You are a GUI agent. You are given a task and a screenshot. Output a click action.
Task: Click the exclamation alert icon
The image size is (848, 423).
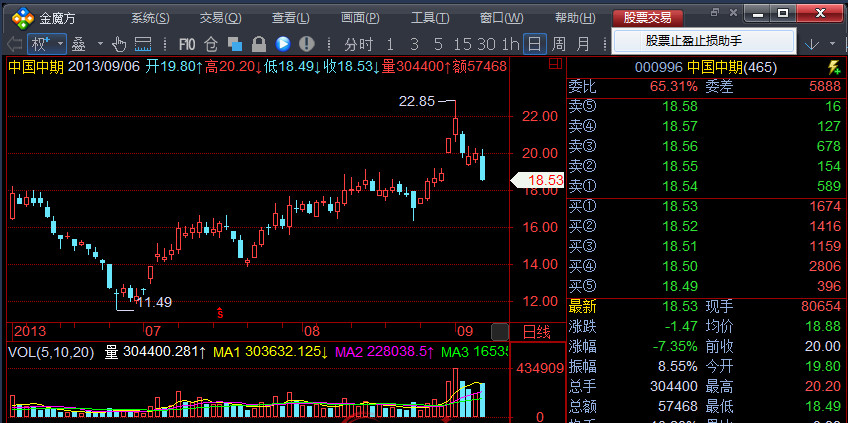(307, 44)
